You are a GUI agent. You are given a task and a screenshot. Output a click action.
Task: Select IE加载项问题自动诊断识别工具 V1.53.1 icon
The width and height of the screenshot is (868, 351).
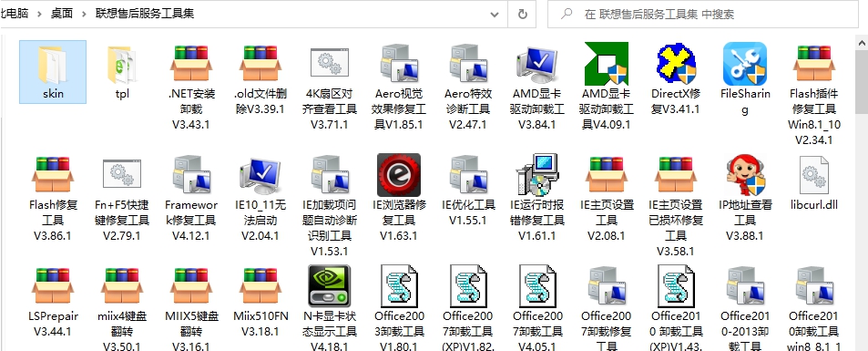tap(330, 175)
